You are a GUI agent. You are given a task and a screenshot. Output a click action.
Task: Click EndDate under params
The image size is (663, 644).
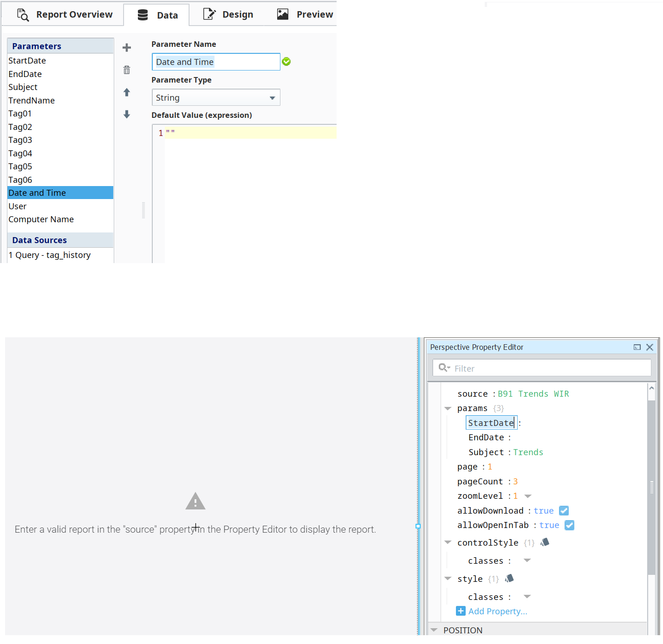point(486,438)
